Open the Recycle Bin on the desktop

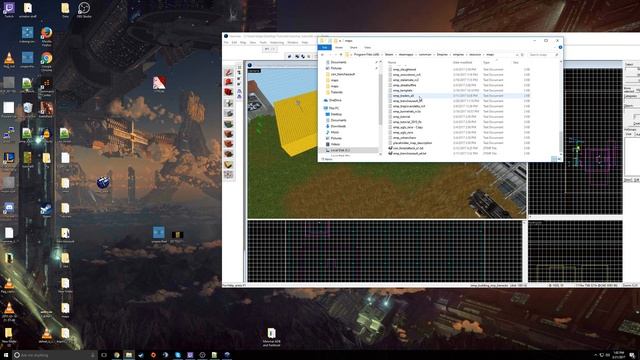click(x=28, y=109)
